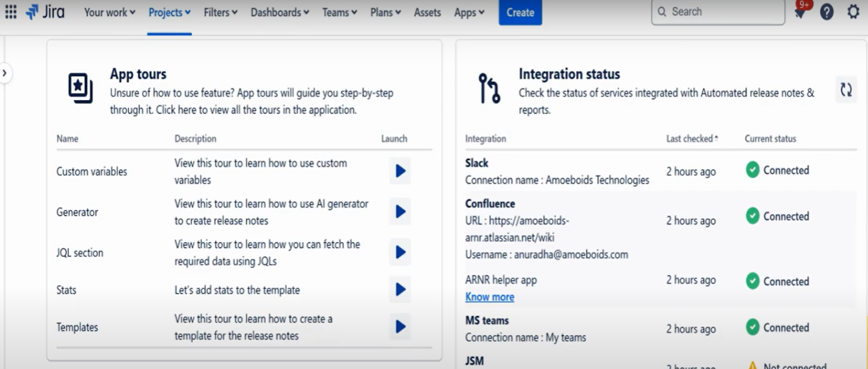Click the ARNR helper app text
Viewport: 868px width, 369px height.
click(501, 280)
